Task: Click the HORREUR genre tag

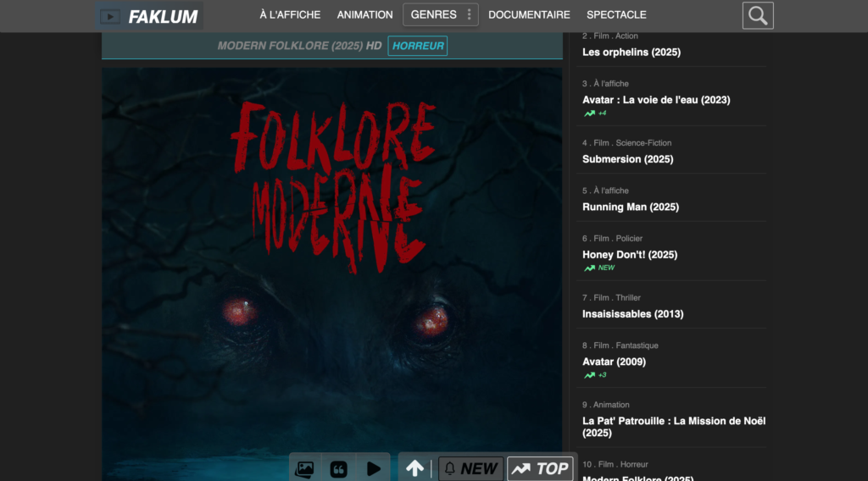Action: [x=417, y=46]
